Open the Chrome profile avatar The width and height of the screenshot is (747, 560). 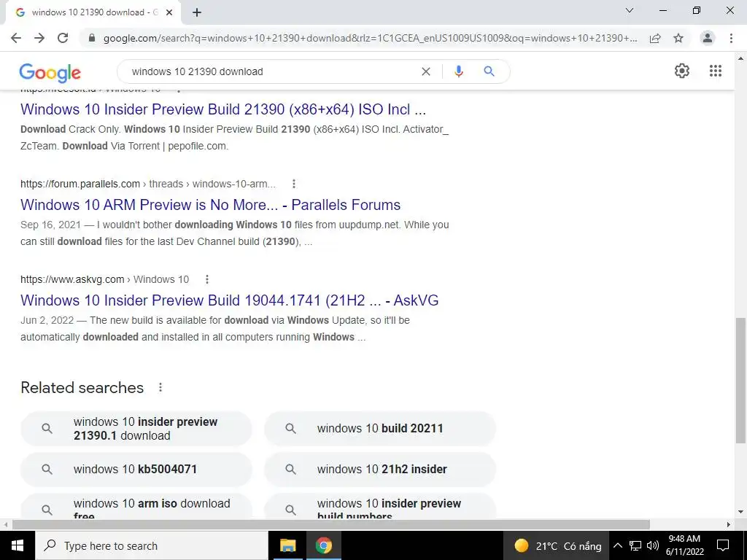(708, 38)
